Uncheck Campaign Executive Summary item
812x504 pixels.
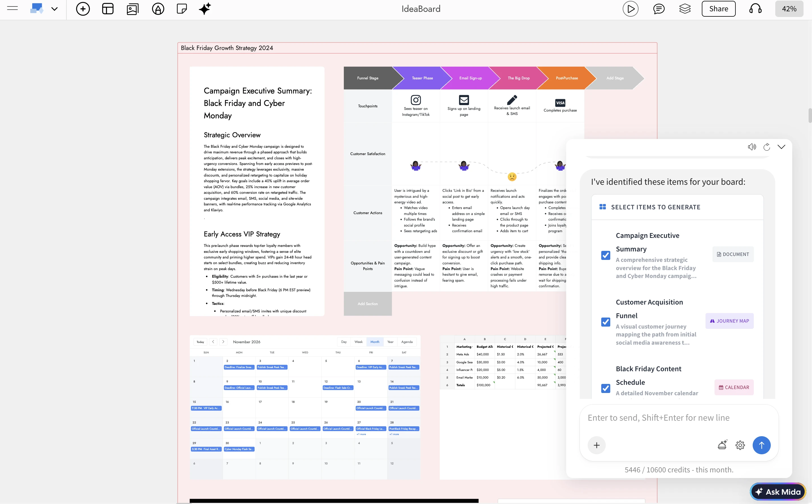(x=606, y=255)
